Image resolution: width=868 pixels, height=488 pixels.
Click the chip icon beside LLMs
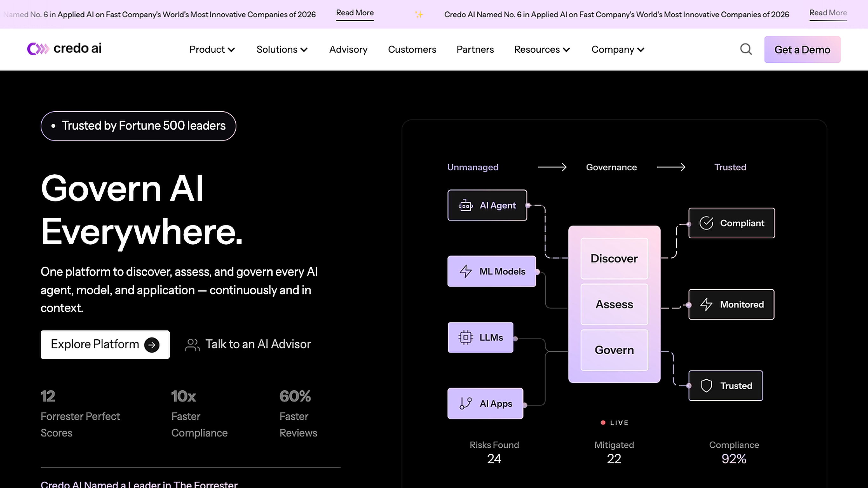click(x=465, y=337)
